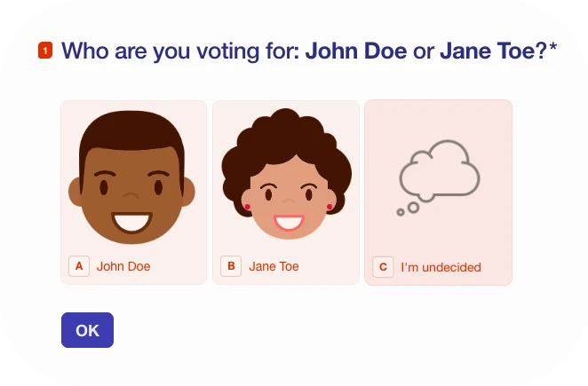Click the John Doe option label
588x386 pixels.
coord(123,266)
